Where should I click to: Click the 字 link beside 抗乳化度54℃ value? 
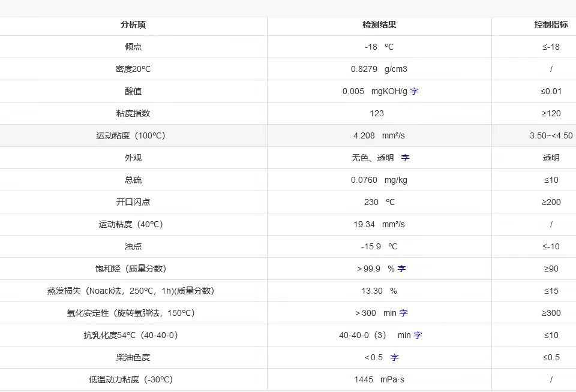(417, 335)
